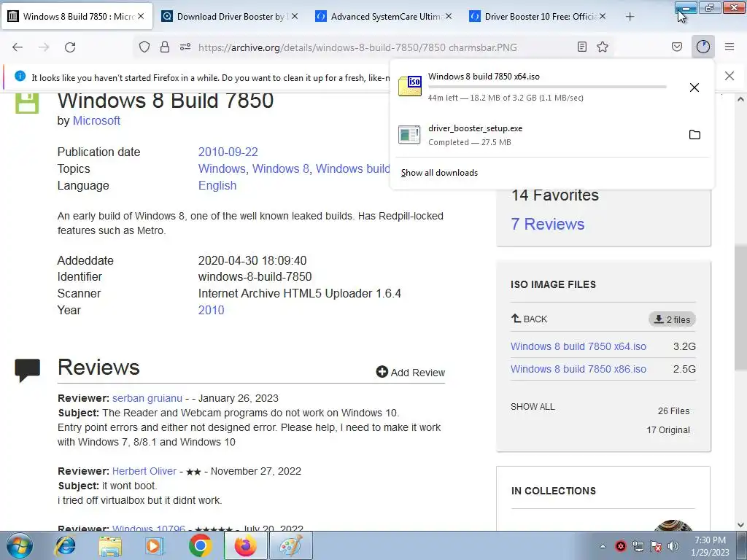Switch to Driver Booster 10 Free tab

pyautogui.click(x=539, y=17)
